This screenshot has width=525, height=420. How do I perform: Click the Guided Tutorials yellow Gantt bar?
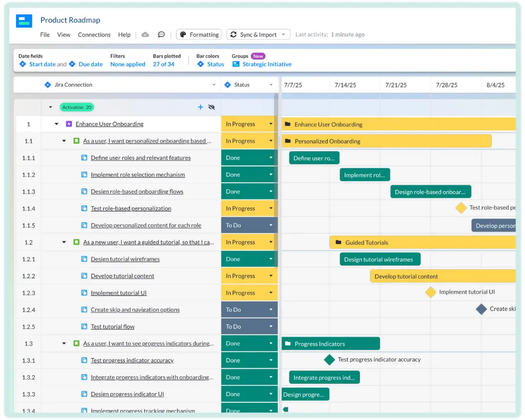(x=422, y=243)
